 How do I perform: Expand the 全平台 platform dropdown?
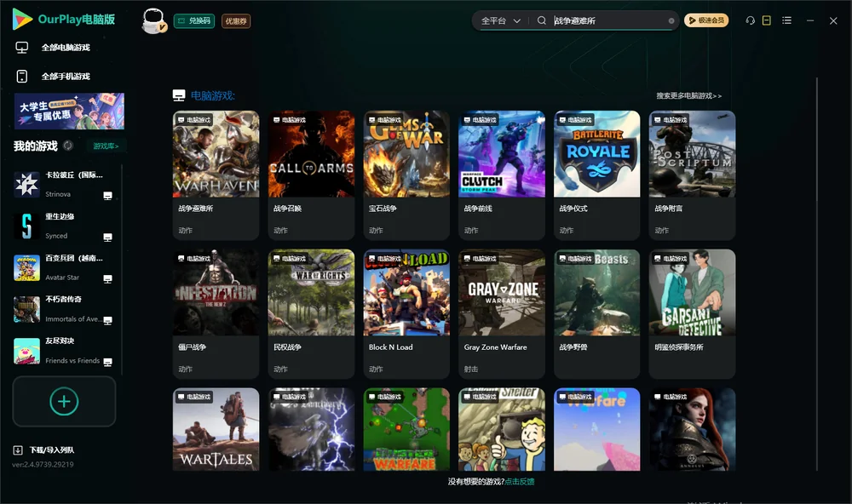point(500,20)
